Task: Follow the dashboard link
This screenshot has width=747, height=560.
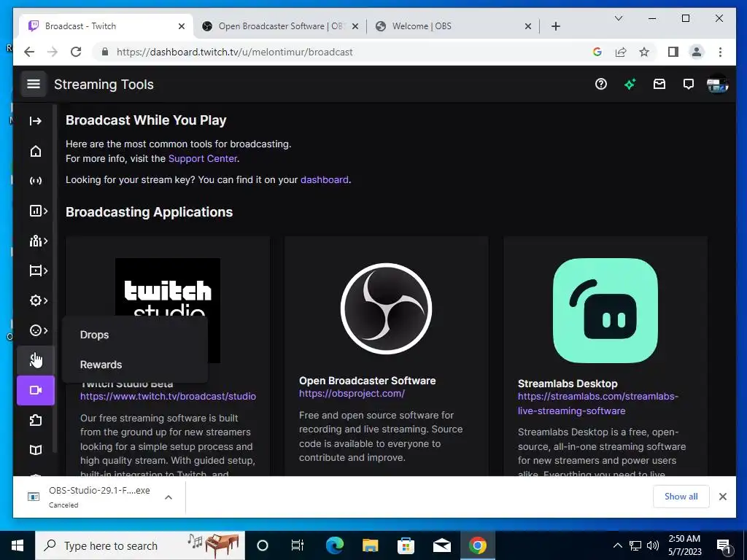Action: 325,180
